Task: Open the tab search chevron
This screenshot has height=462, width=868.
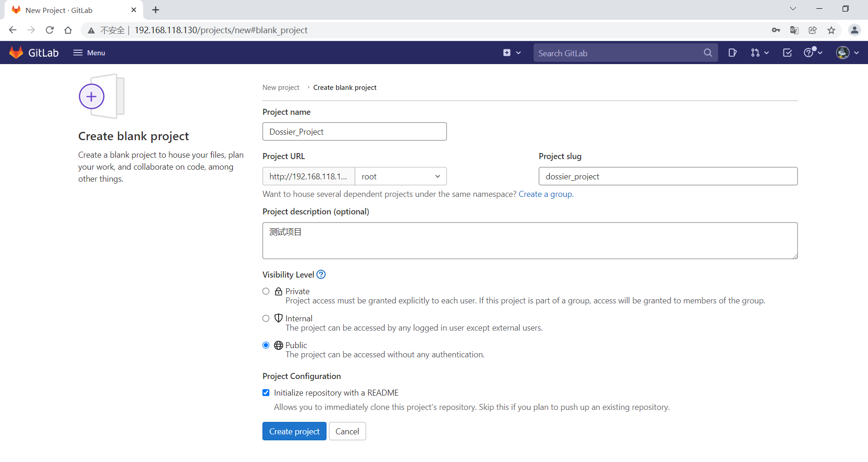Action: pyautogui.click(x=793, y=9)
